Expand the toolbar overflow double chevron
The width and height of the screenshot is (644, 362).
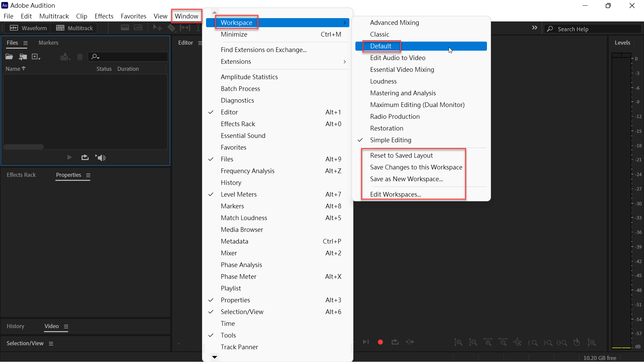tap(535, 28)
